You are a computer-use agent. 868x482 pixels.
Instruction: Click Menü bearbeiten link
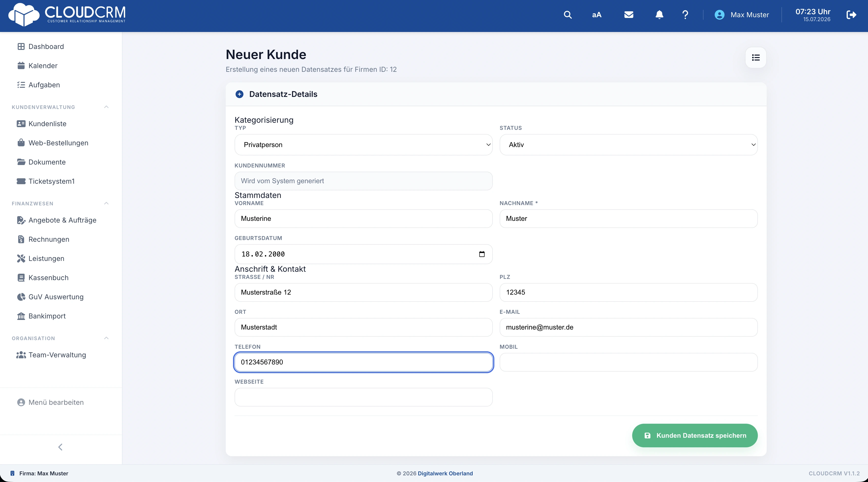click(x=56, y=403)
